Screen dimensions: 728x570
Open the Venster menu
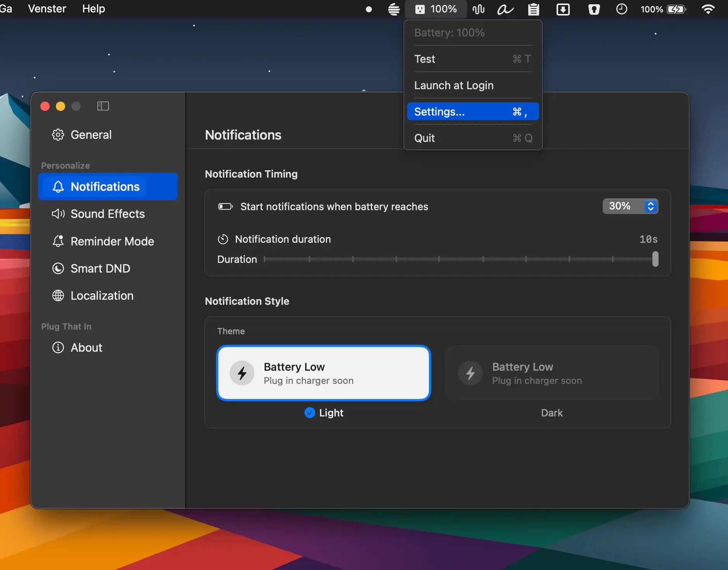click(47, 9)
